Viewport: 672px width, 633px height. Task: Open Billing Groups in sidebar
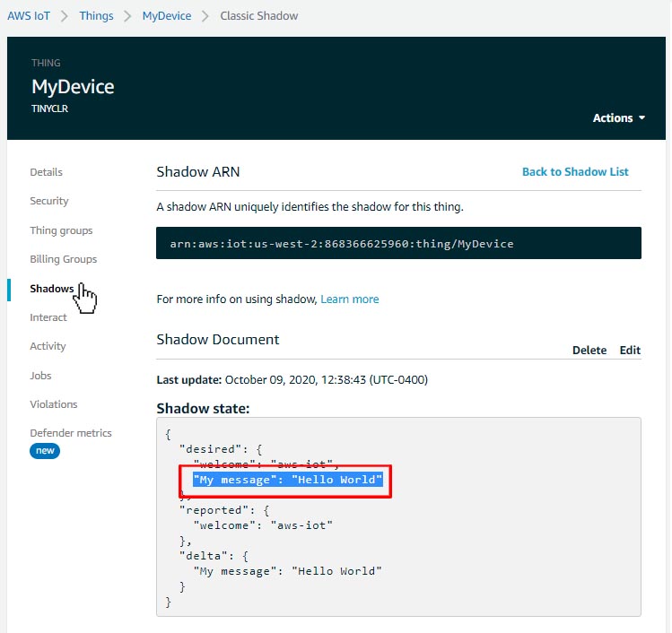63,259
